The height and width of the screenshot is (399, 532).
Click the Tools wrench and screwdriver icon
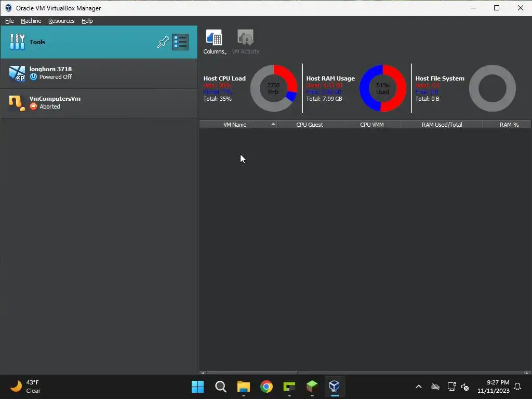[x=17, y=42]
